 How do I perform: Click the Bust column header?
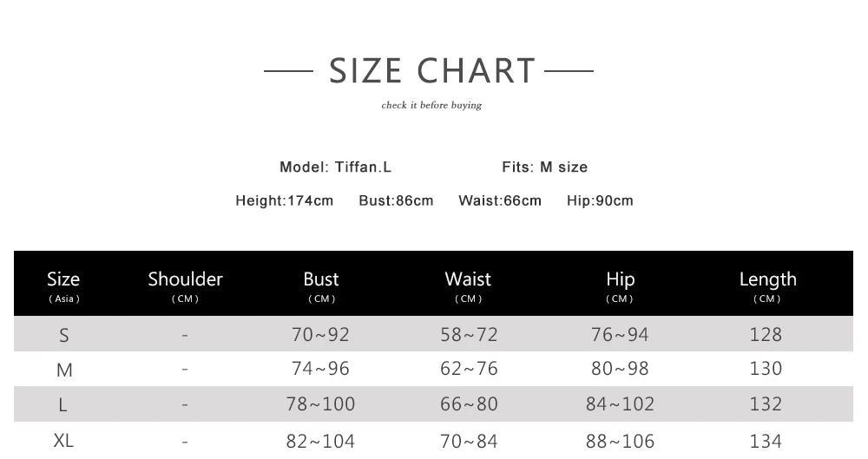pos(321,285)
